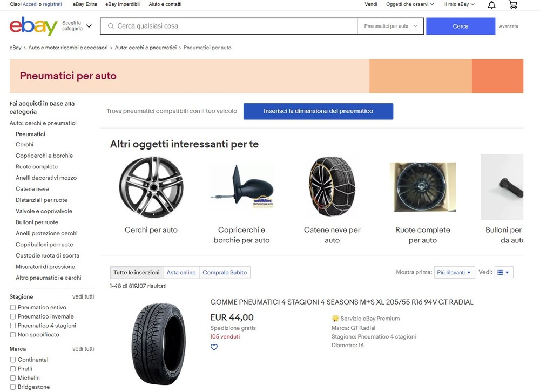540x392 pixels.
Task: Click the heart watchlist icon on tire listing
Action: 214,347
